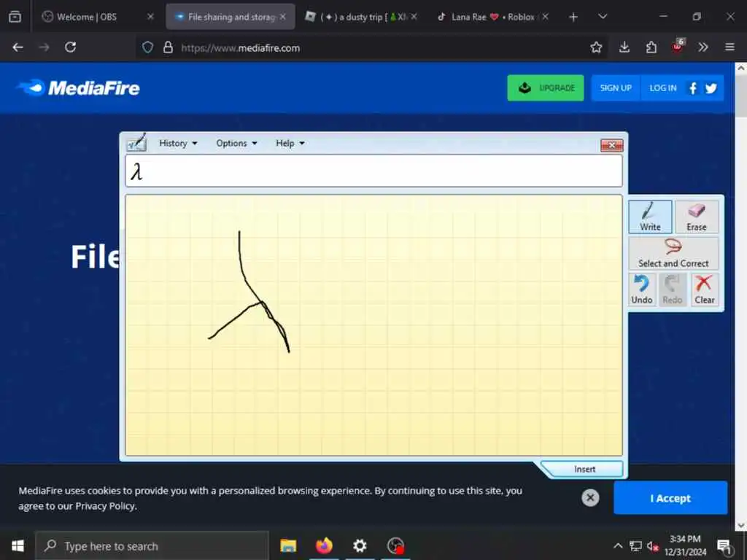Viewport: 747px width, 560px height.
Task: Open a new browser tab
Action: [x=573, y=17]
